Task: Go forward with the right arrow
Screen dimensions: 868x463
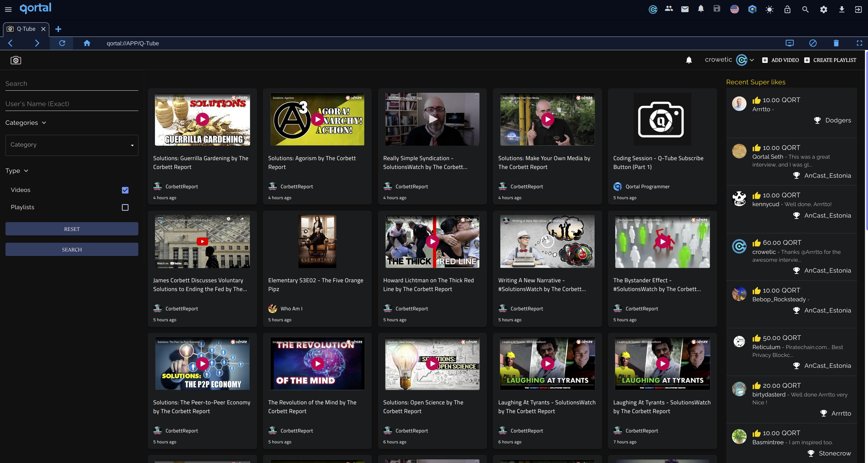Action: coord(37,43)
